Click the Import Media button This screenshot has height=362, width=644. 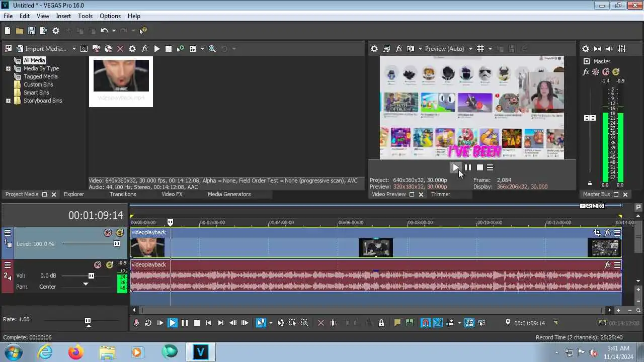point(41,49)
